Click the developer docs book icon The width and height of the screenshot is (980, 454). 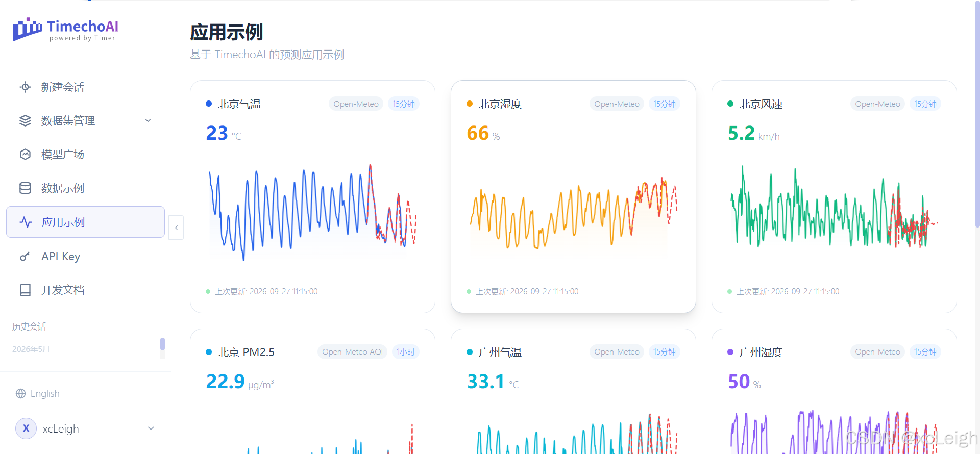point(25,290)
